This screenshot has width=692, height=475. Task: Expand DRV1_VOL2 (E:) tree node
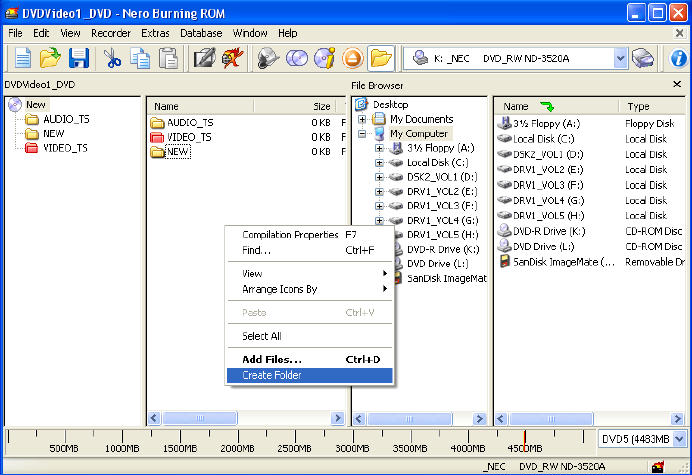(x=379, y=192)
